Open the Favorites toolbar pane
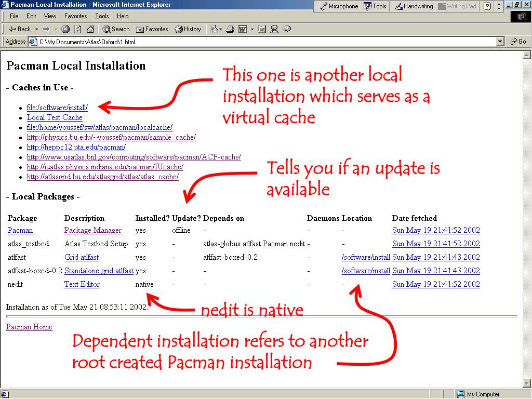The width and height of the screenshot is (532, 399). pyautogui.click(x=152, y=29)
